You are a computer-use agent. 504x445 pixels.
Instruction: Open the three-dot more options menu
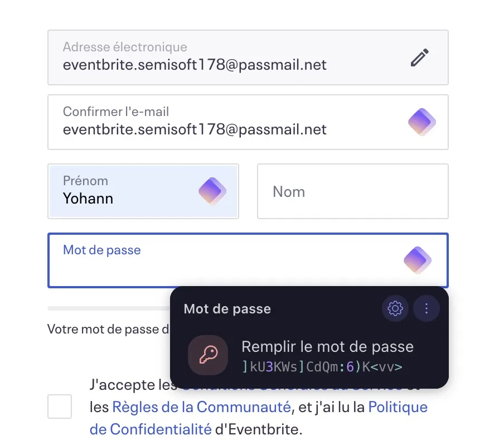pyautogui.click(x=427, y=308)
